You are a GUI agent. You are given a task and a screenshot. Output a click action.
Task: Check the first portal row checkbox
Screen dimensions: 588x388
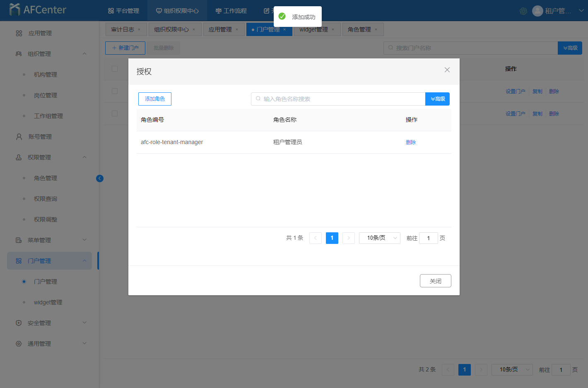115,91
